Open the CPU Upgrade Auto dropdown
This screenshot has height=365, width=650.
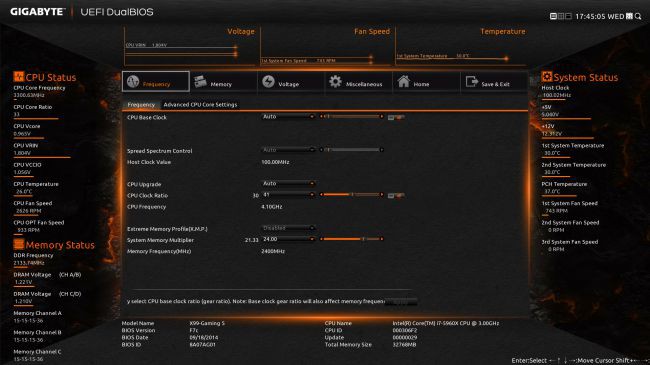click(289, 183)
